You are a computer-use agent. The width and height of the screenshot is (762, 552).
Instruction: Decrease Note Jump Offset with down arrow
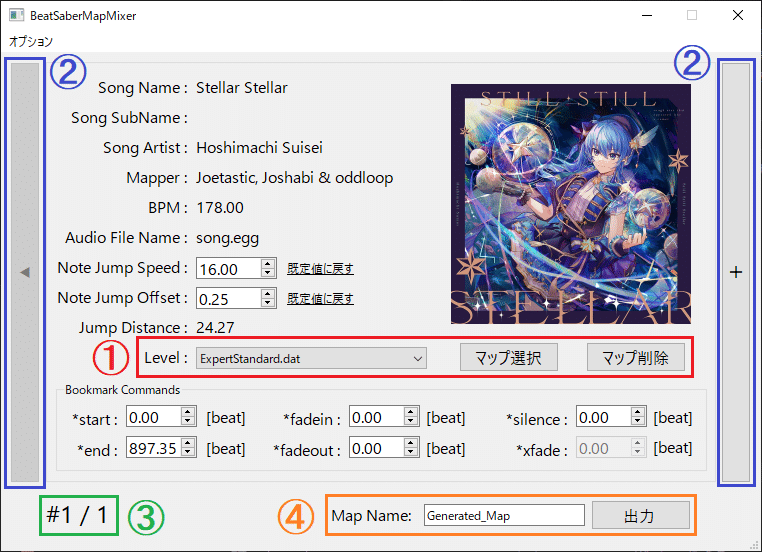[x=268, y=303]
